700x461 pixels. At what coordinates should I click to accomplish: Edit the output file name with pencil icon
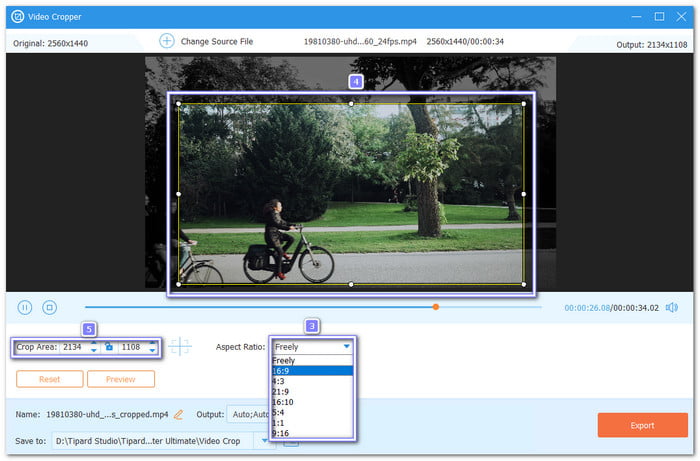click(x=179, y=415)
